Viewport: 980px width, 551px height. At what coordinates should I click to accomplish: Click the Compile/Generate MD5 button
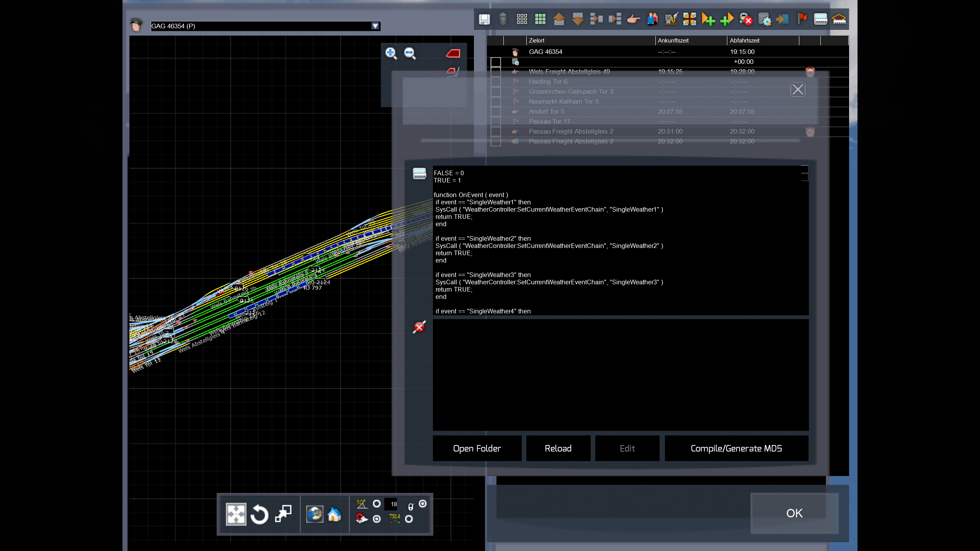click(736, 448)
